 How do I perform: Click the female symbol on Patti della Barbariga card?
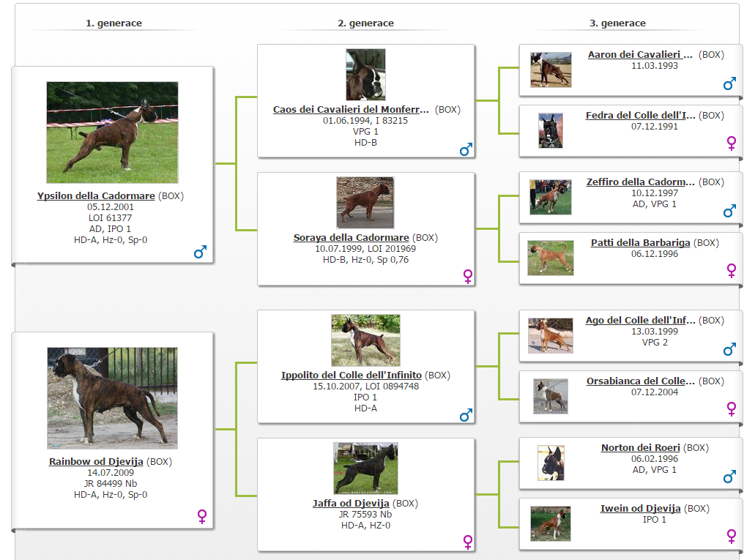732,271
